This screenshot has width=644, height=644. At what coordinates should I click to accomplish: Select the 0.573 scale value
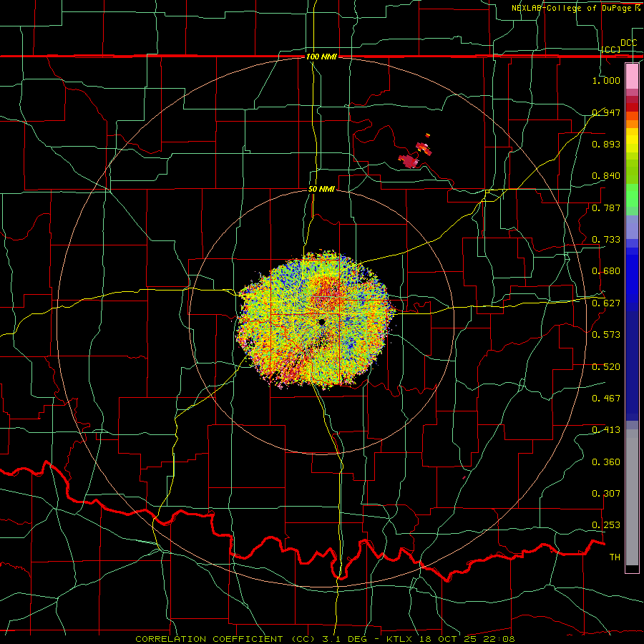point(606,334)
